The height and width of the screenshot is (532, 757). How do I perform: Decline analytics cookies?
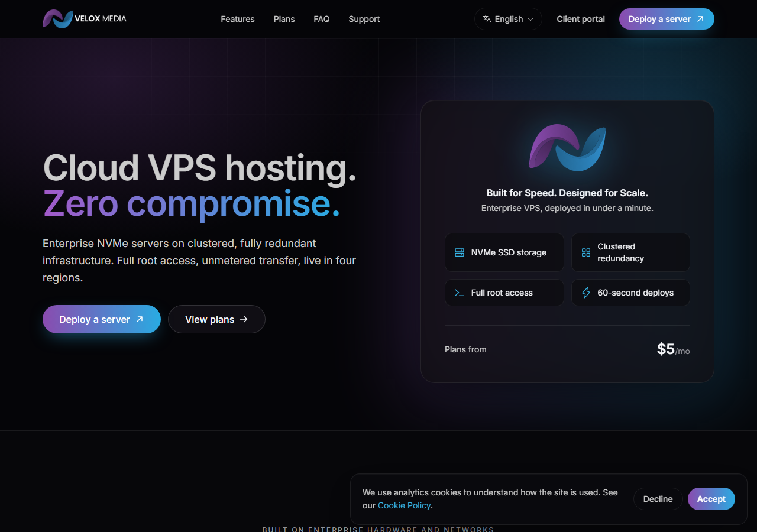658,499
